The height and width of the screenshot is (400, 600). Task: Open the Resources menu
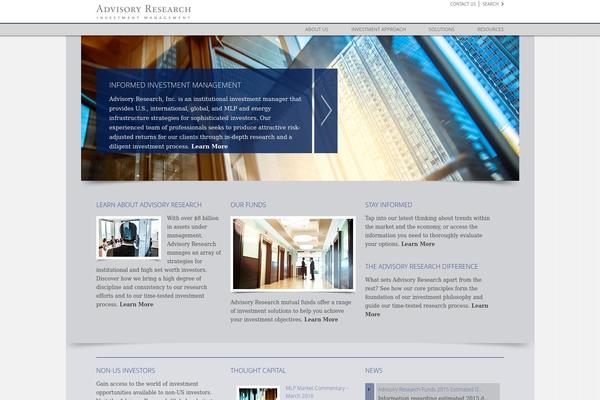coord(490,29)
